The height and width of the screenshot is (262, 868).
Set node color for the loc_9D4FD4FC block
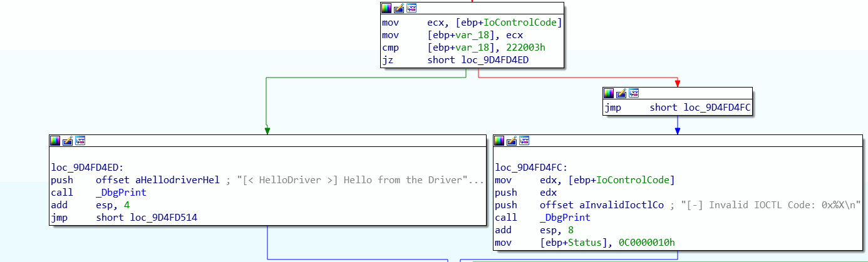coord(499,141)
